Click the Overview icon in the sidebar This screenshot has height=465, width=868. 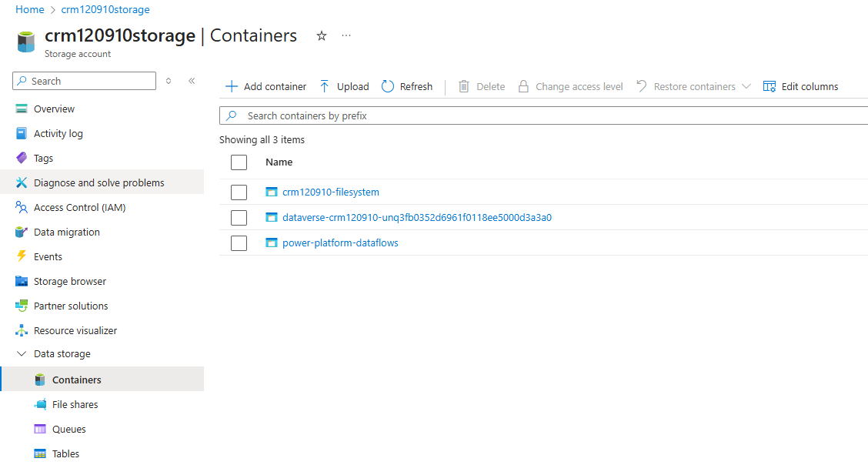(x=22, y=109)
